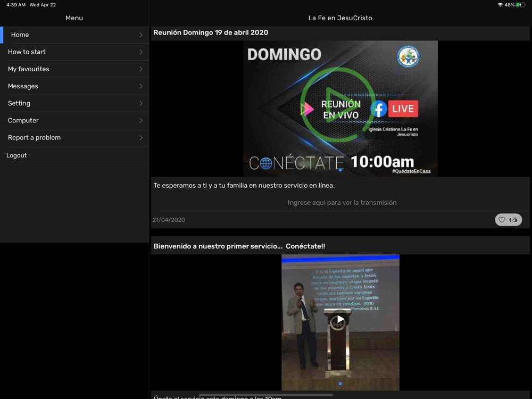Click the La Fe en JesuCristo header title
Image resolution: width=532 pixels, height=399 pixels.
pyautogui.click(x=340, y=18)
